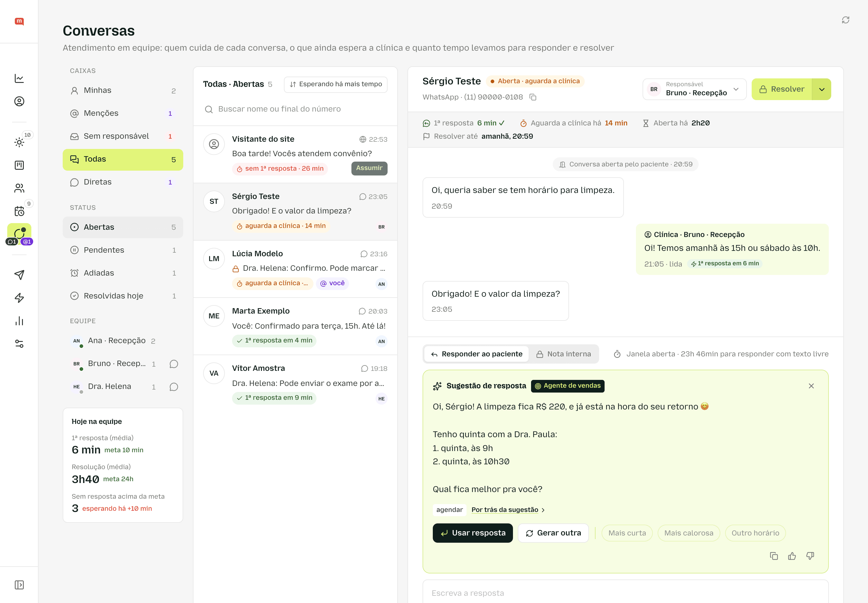Click Assumir on Visitante do site conversation
868x603 pixels.
[x=369, y=168]
